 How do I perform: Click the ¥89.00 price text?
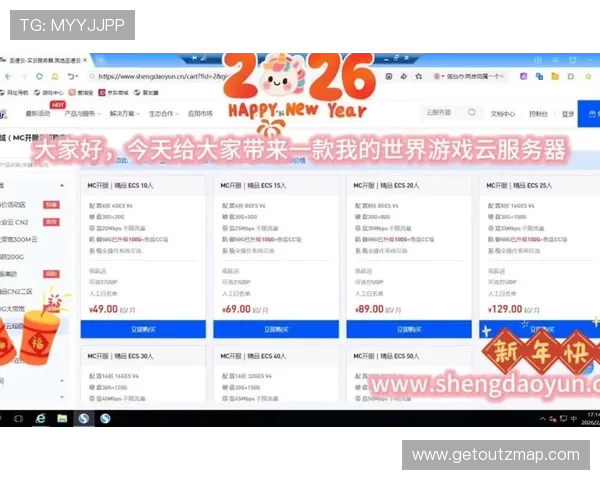click(x=369, y=309)
